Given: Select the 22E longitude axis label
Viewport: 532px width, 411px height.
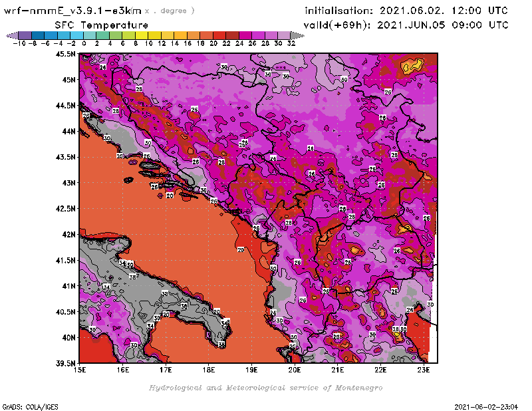Looking at the screenshot, I should [380, 370].
